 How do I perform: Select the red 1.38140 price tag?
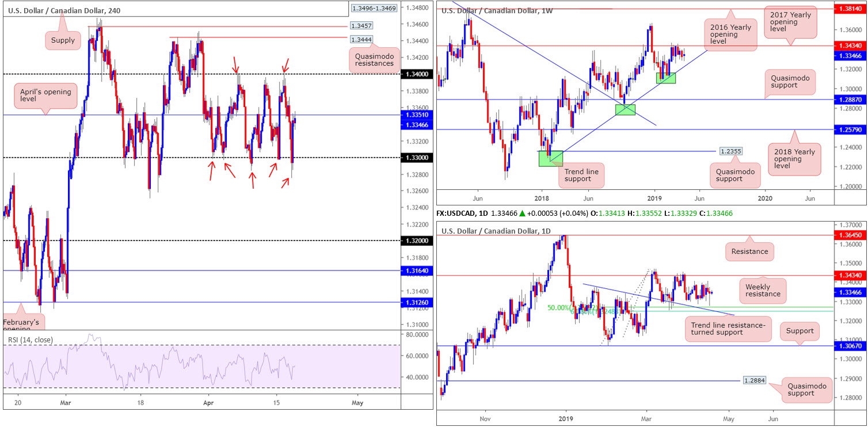tap(851, 9)
